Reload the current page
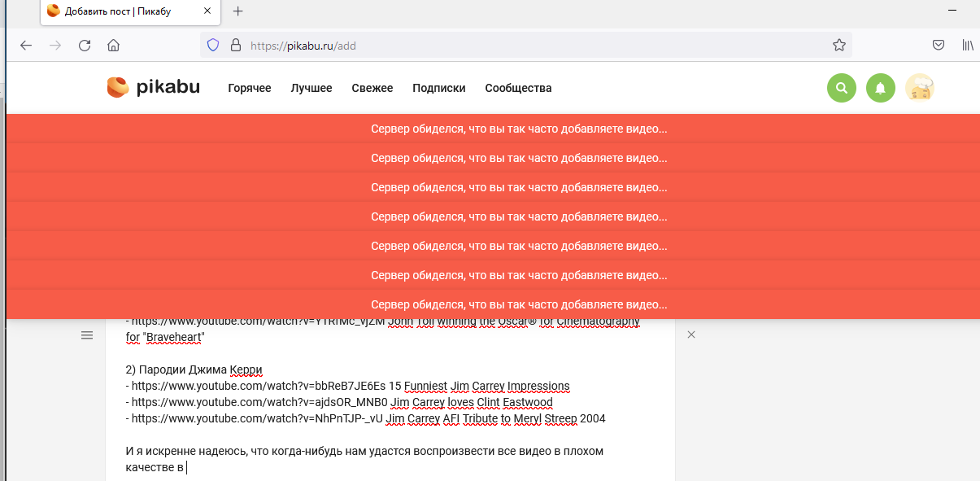 (x=85, y=46)
